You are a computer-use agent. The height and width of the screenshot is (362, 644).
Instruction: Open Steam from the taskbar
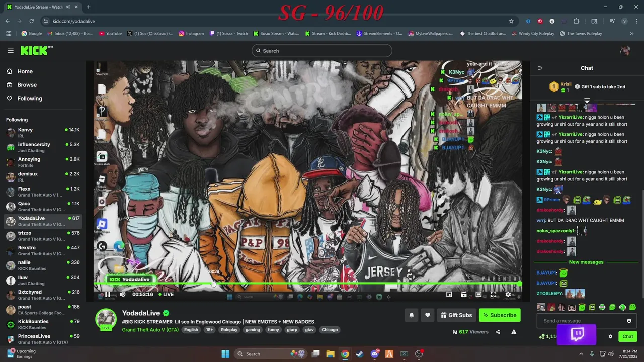(360, 354)
